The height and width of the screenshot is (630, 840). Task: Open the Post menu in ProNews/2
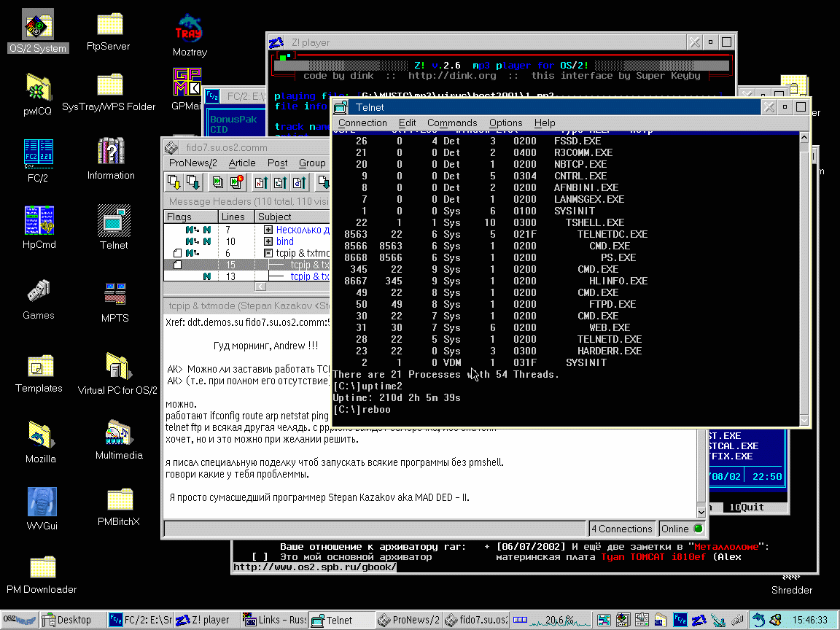pos(277,163)
